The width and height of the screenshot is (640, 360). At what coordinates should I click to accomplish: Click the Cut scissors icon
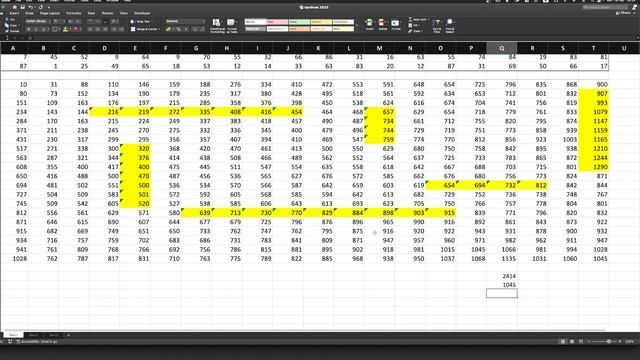(7, 20)
